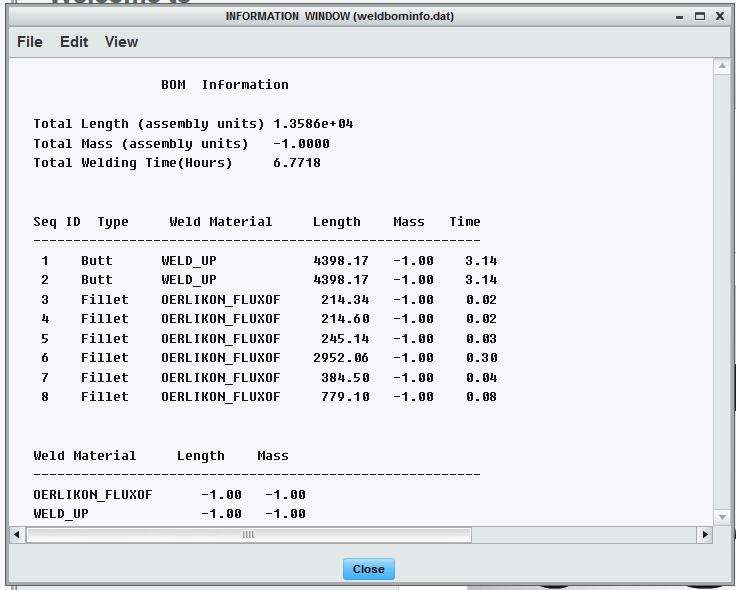Click length 214.60 in row 4
Viewport: 736px width, 590px height.
click(345, 319)
